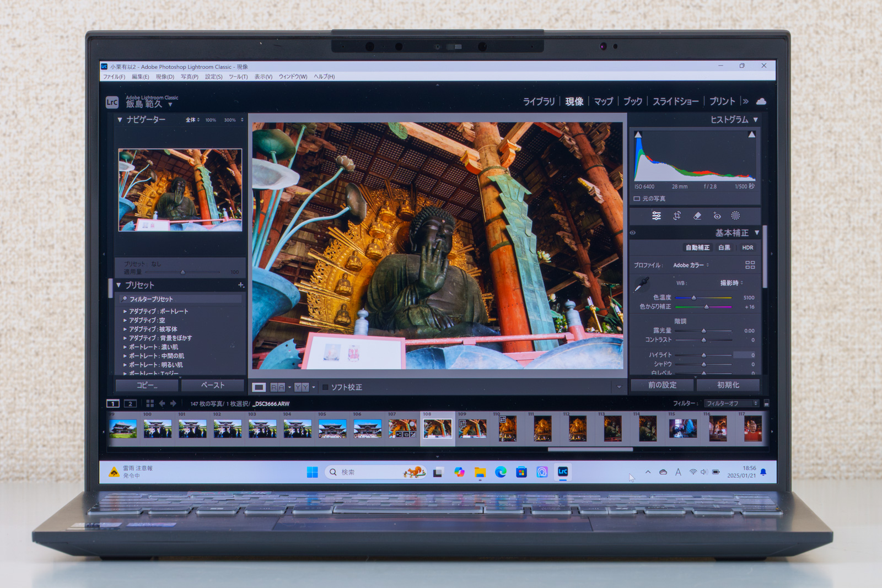Expand the アダプティブ：ポートレート preset group
Viewport: 882px width, 588px height.
click(x=125, y=311)
